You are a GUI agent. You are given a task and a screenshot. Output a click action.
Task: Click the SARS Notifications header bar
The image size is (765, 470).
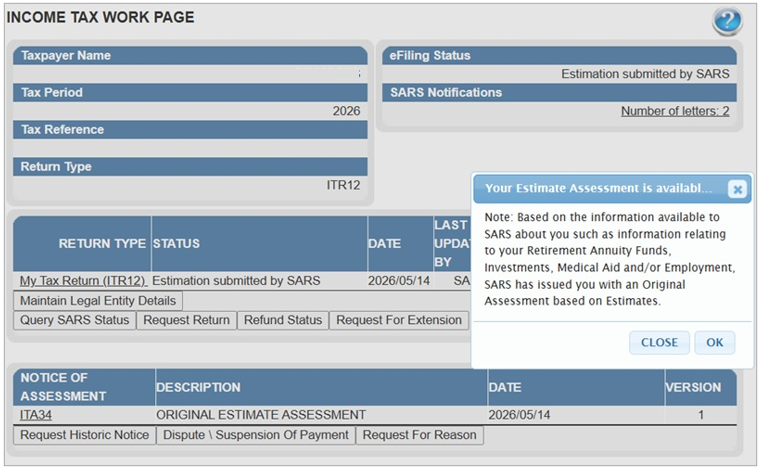tap(559, 93)
